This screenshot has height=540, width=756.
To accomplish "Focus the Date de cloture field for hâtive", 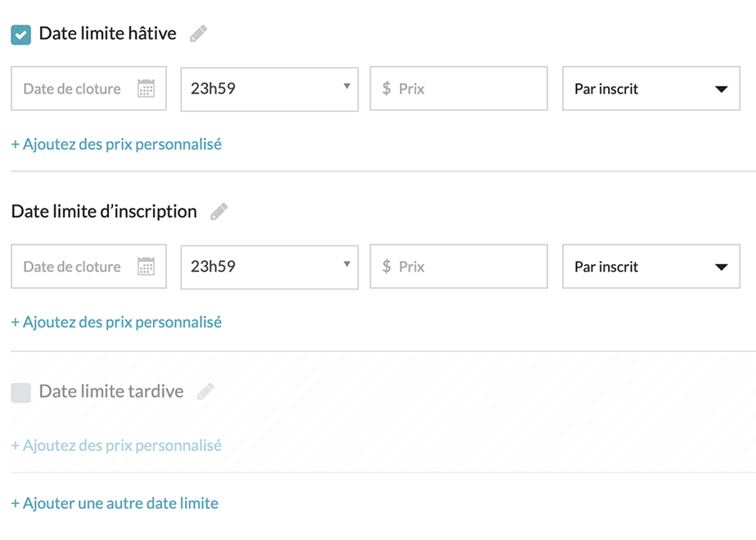I will coord(72,89).
